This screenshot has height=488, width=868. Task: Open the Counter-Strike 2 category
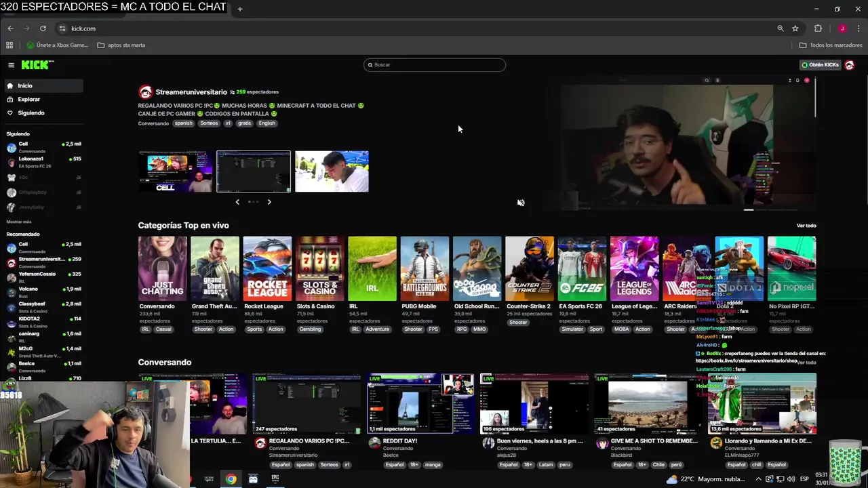530,268
